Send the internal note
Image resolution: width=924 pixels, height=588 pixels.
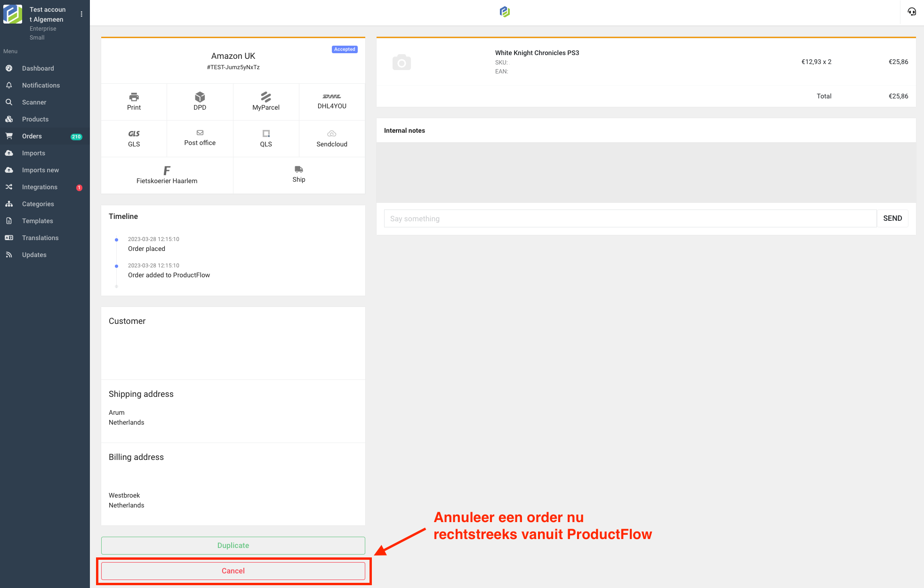(x=892, y=218)
